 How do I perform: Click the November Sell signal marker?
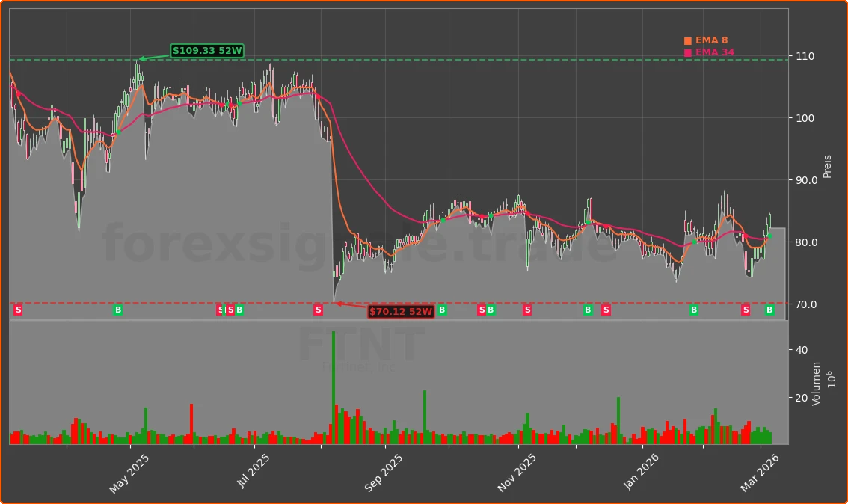click(527, 310)
